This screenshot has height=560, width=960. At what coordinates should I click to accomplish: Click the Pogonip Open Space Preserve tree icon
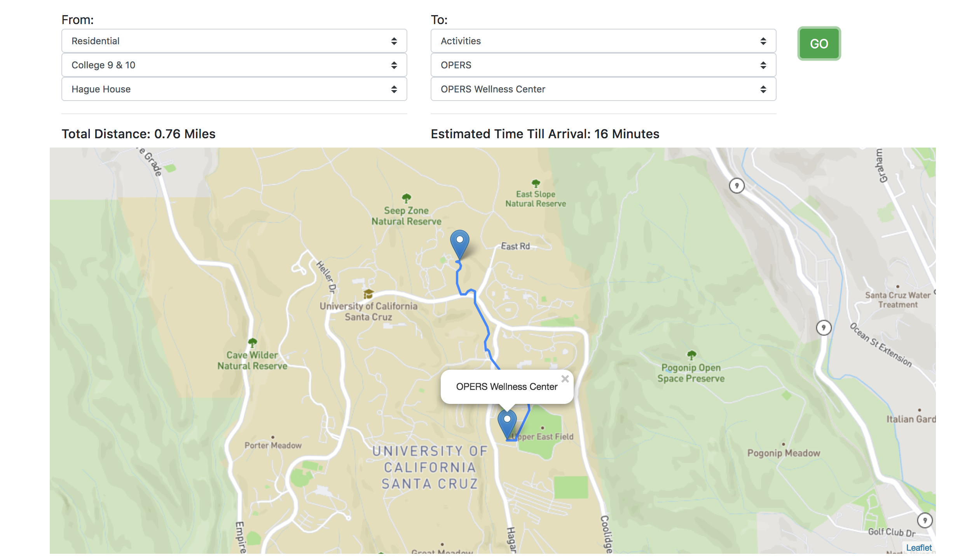[691, 355]
